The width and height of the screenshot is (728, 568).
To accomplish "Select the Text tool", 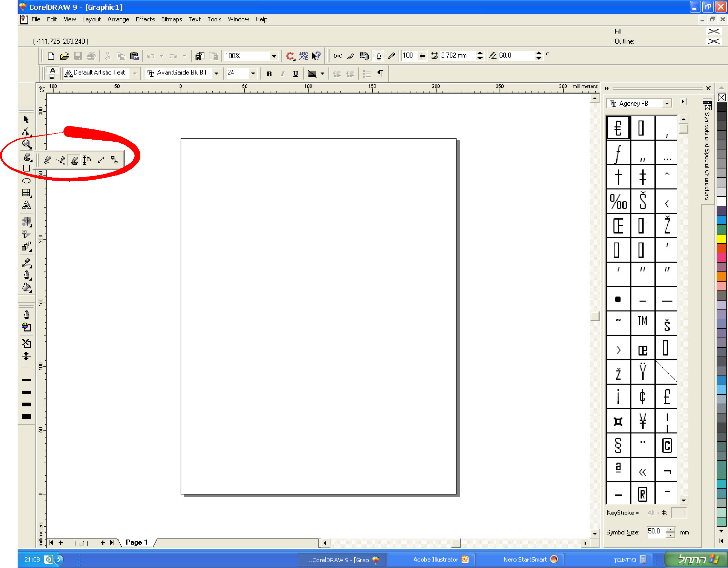I will 26,205.
